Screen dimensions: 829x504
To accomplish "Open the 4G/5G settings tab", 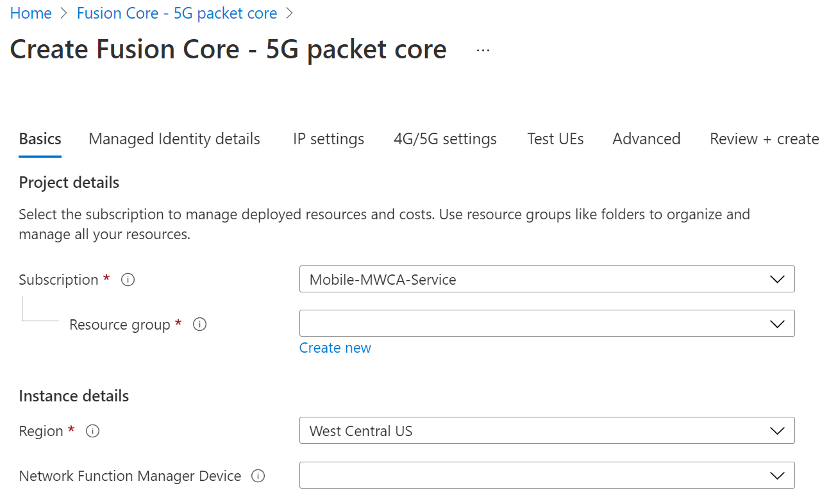I will [445, 139].
